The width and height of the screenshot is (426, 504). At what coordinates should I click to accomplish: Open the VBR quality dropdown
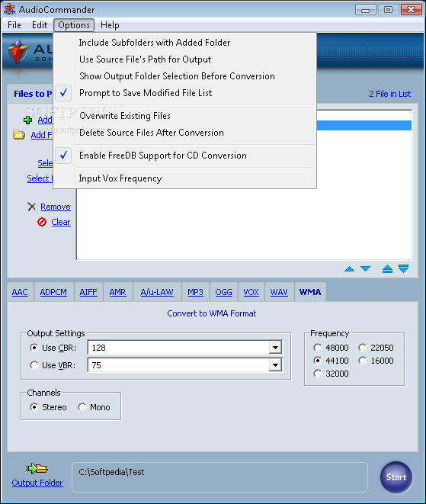pos(275,365)
